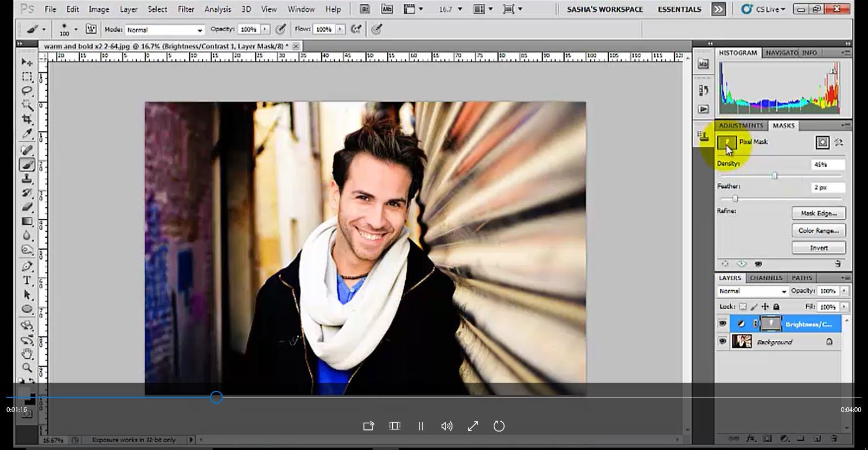Open the layer blend mode dropdown

pos(752,291)
